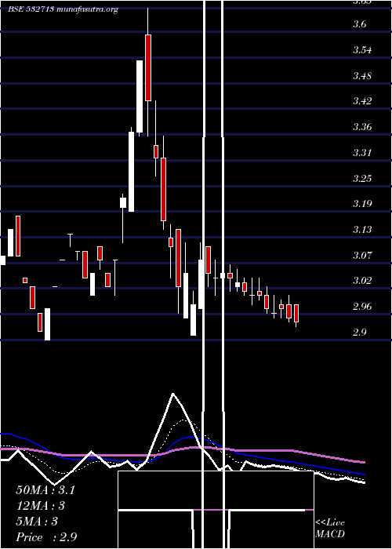The image size is (392, 549).
Task: Click the 5MA : 3 reading
Action: click(x=37, y=522)
